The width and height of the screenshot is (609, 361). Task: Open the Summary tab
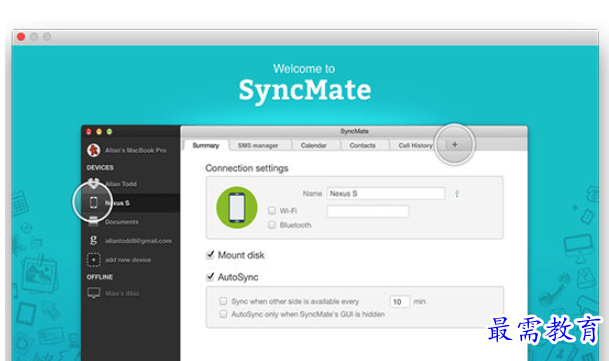click(206, 145)
